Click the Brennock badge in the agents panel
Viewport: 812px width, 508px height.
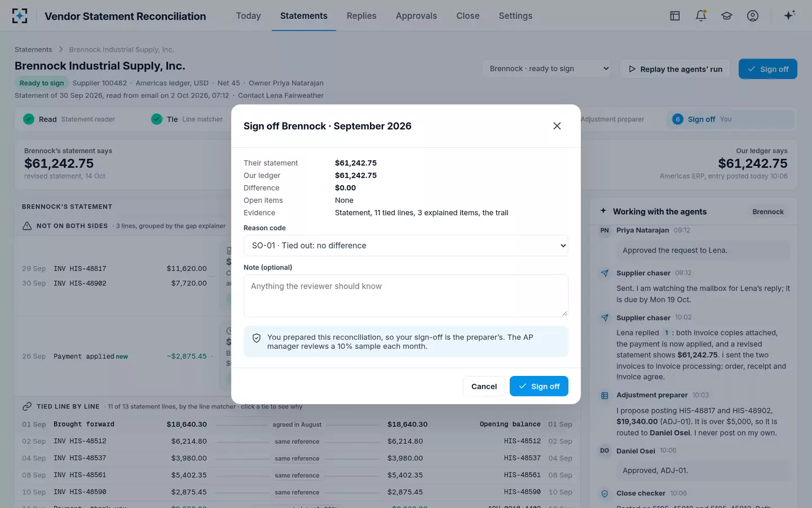pos(768,212)
